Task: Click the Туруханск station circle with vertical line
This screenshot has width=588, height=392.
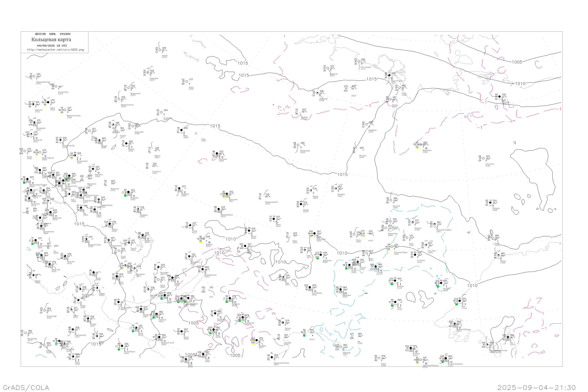Action: [x=148, y=73]
